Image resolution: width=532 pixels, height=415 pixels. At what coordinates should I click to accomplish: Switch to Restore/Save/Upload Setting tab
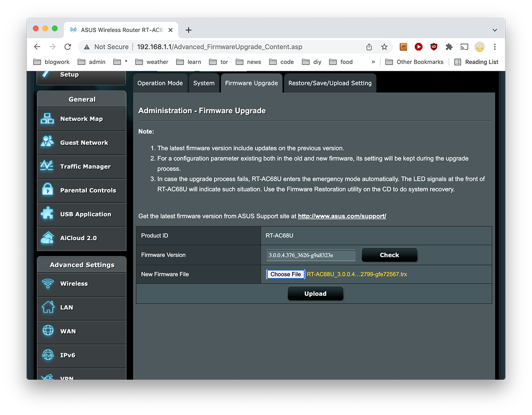[330, 83]
